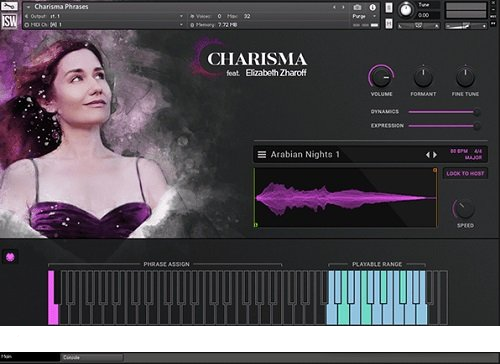Click the Phrase Assign label
Screen dimensions: 500x364
click(166, 264)
